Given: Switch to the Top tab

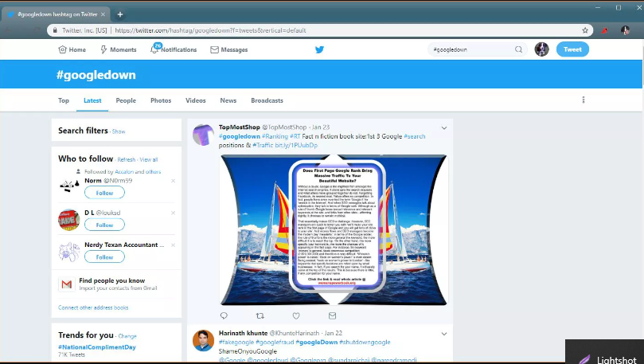Looking at the screenshot, I should (x=64, y=100).
